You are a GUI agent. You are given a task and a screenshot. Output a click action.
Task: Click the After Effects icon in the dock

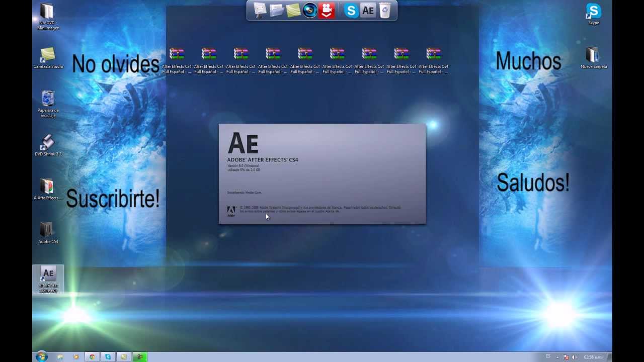pyautogui.click(x=368, y=11)
